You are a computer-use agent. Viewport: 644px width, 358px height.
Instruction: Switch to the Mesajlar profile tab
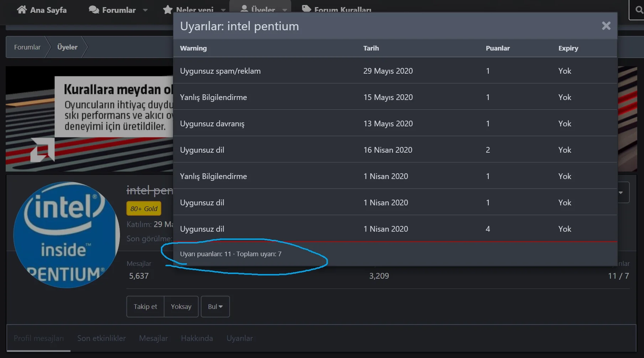coord(153,338)
